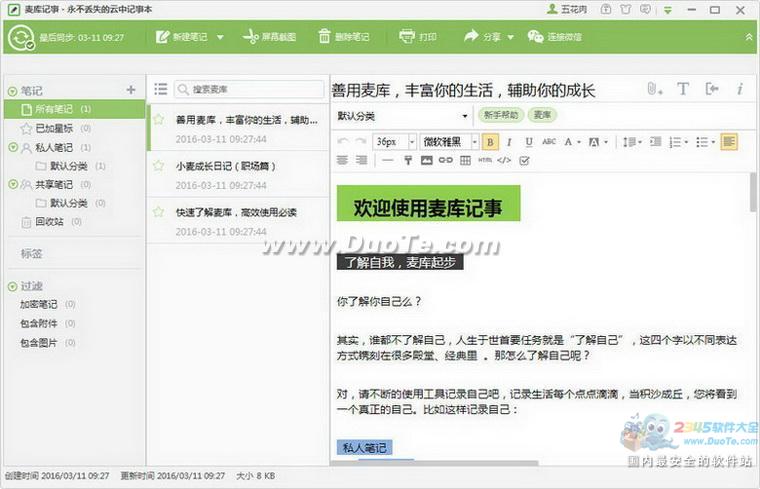Insert a checkbox to-do item
This screenshot has width=760, height=489.
(524, 160)
